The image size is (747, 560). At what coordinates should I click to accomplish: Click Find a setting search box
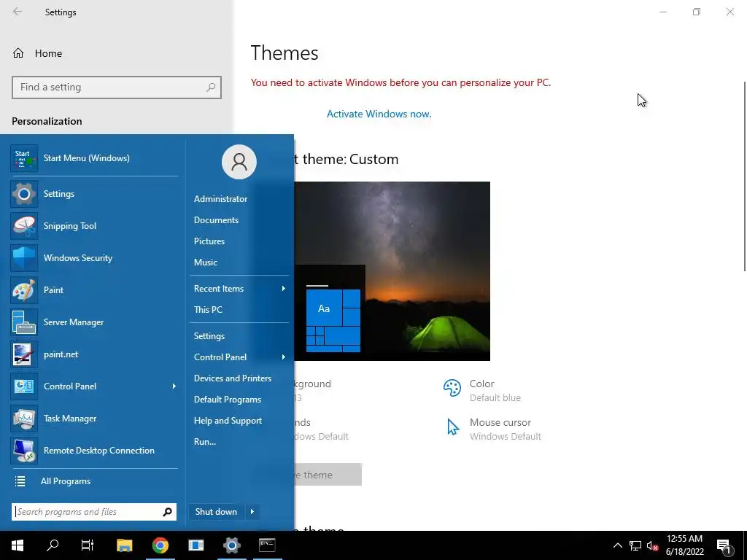117,87
